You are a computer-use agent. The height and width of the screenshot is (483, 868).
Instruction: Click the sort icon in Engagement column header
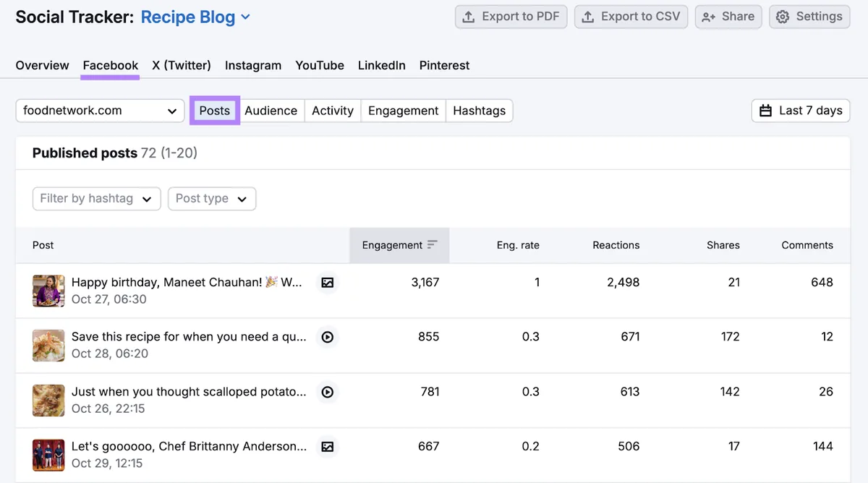click(x=433, y=245)
